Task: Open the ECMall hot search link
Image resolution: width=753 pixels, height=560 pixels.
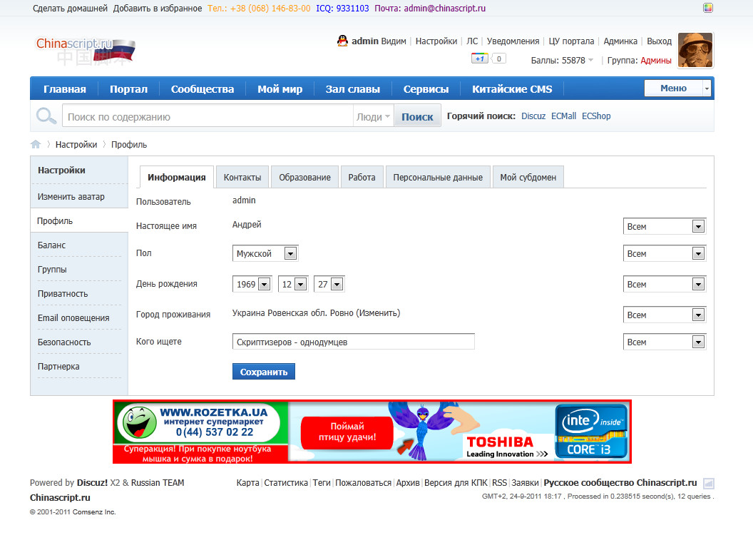Action: 563,116
